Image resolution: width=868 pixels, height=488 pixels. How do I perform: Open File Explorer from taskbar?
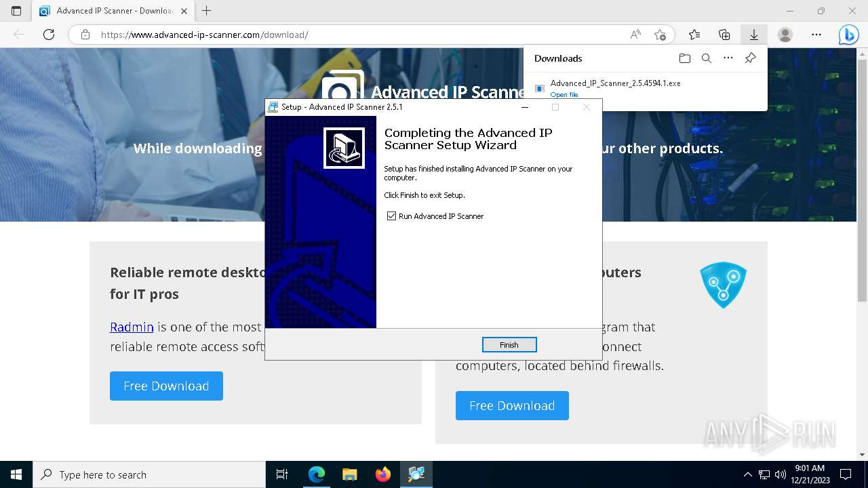pyautogui.click(x=350, y=474)
